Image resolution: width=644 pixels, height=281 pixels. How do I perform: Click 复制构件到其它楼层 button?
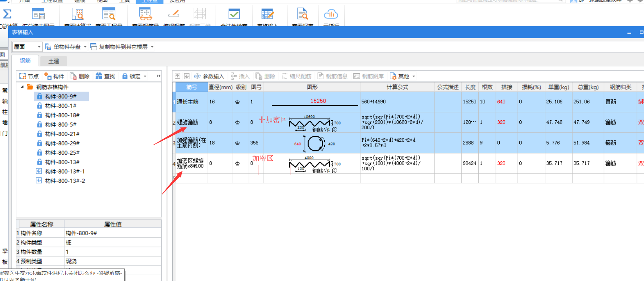[x=119, y=47]
